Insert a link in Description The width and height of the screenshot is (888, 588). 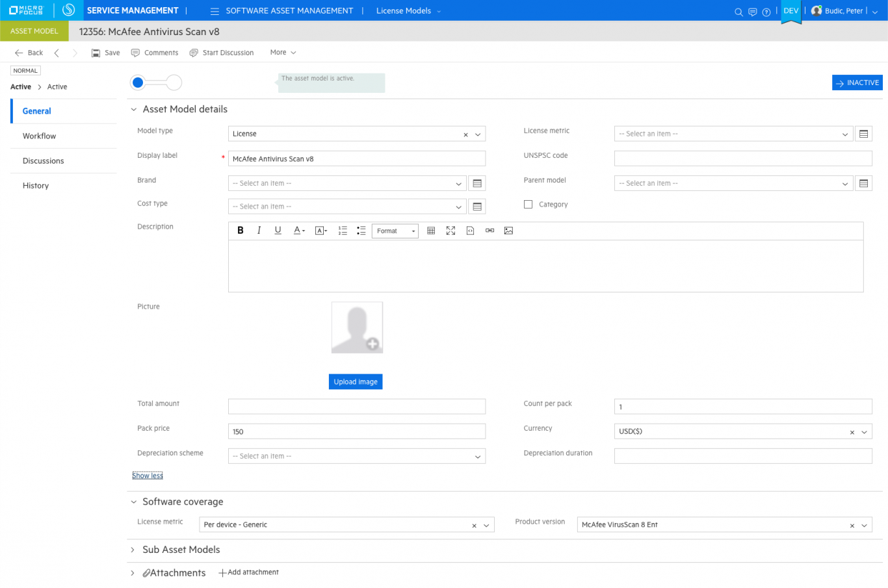coord(490,231)
